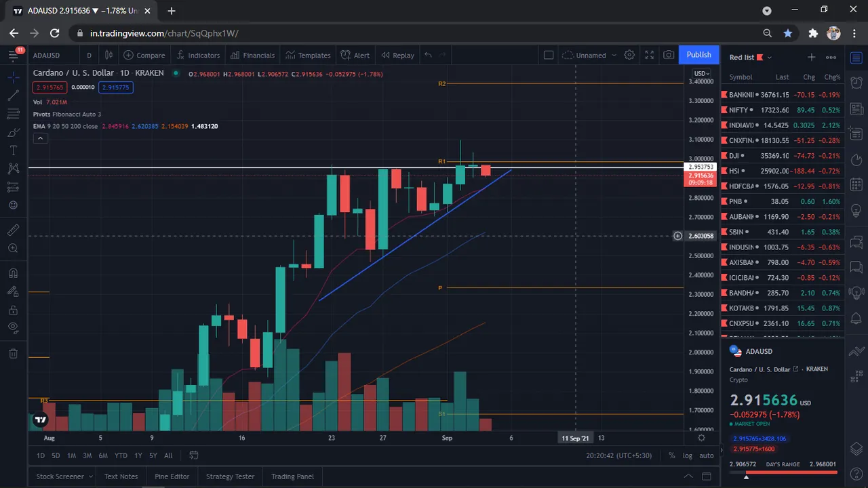Select the trend line drawing tool
Image resolution: width=868 pixels, height=488 pixels.
click(x=13, y=96)
